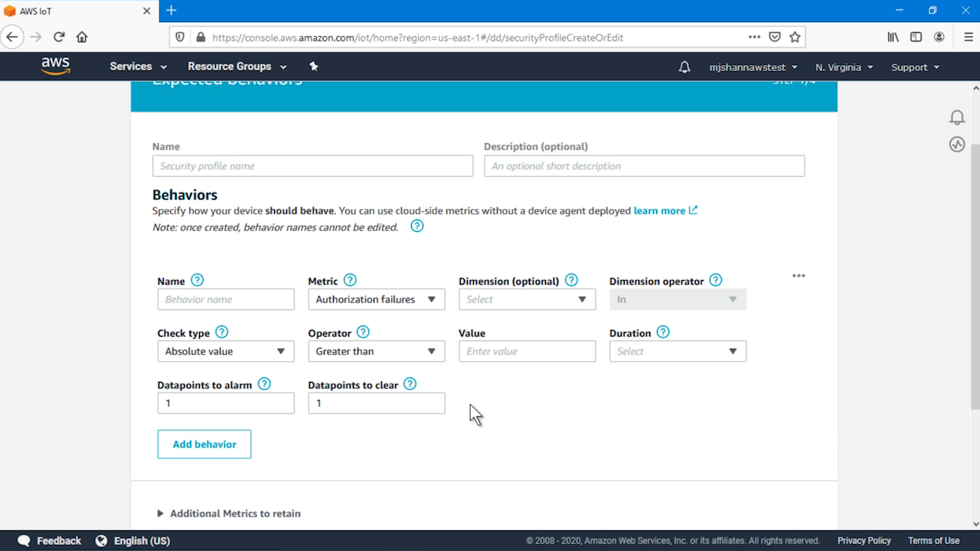Screen dimensions: 980x551
Task: Open Firefox account icon
Action: click(x=939, y=37)
